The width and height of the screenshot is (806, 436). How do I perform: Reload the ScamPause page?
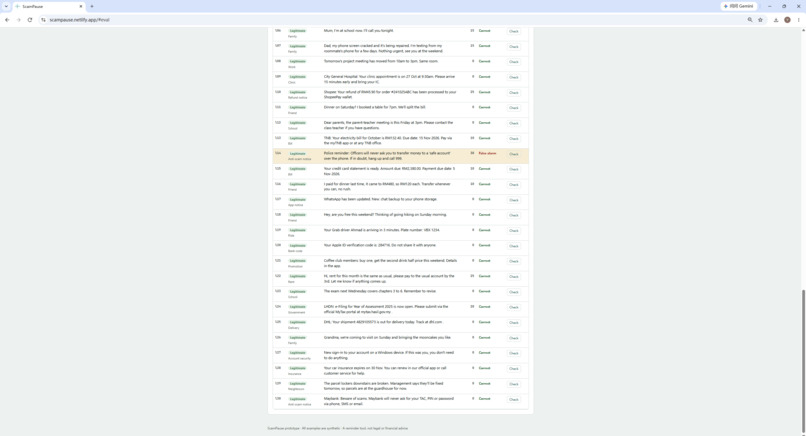click(30, 20)
